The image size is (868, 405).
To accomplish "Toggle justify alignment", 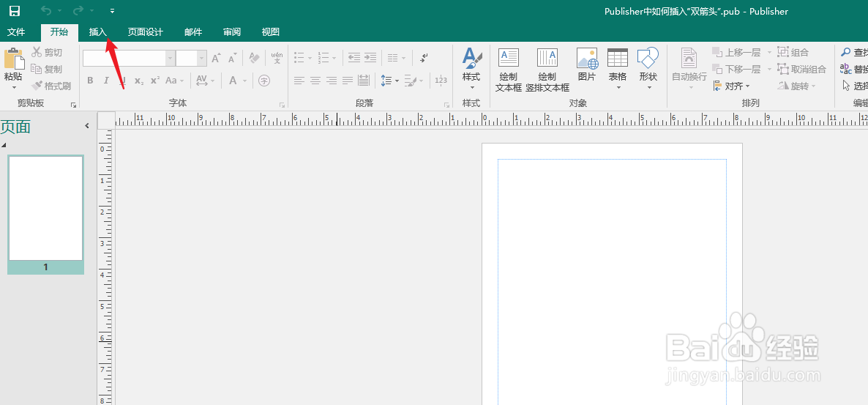I will 348,81.
